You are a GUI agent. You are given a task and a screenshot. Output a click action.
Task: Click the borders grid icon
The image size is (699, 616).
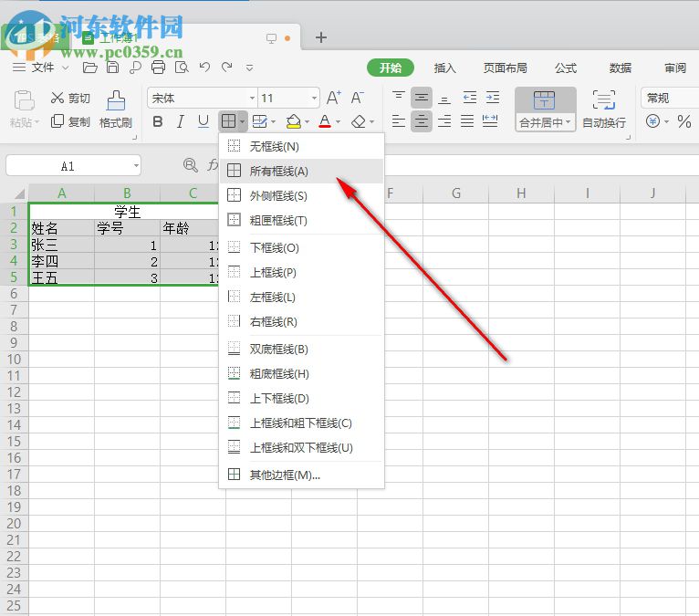click(228, 121)
